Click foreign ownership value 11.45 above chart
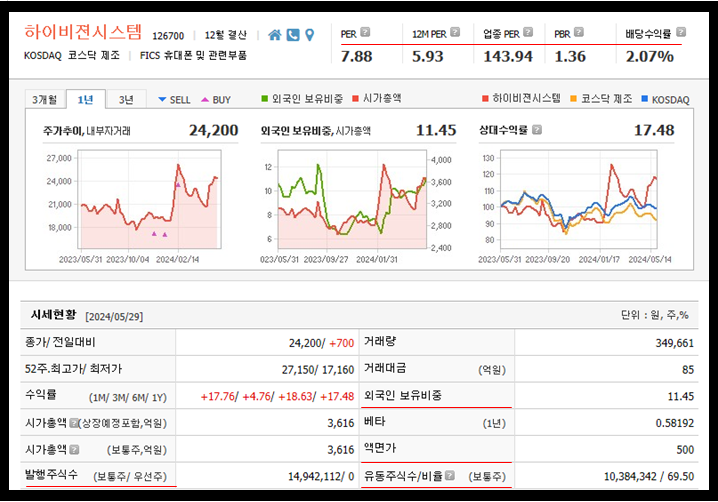Image resolution: width=718 pixels, height=502 pixels. point(436,131)
